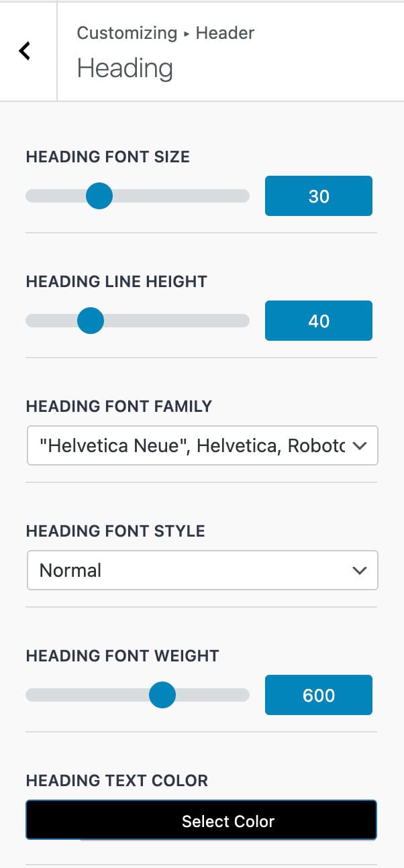Click the Select Color button
The height and width of the screenshot is (868, 404).
201,820
